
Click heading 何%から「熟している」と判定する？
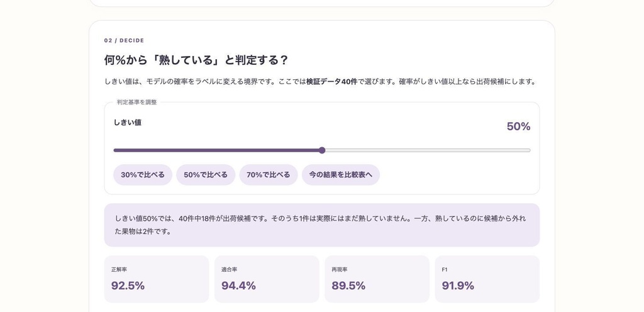(x=196, y=60)
